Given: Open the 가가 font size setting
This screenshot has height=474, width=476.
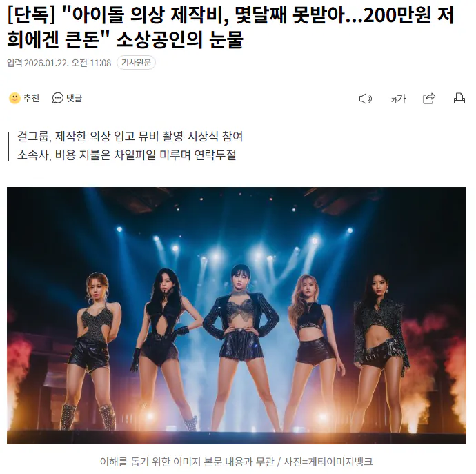Looking at the screenshot, I should point(398,99).
